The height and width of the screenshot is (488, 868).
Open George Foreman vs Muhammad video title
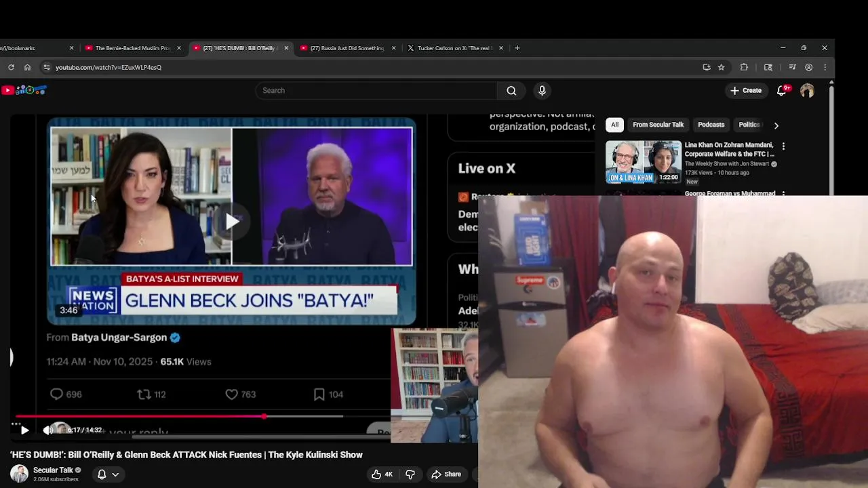(730, 194)
